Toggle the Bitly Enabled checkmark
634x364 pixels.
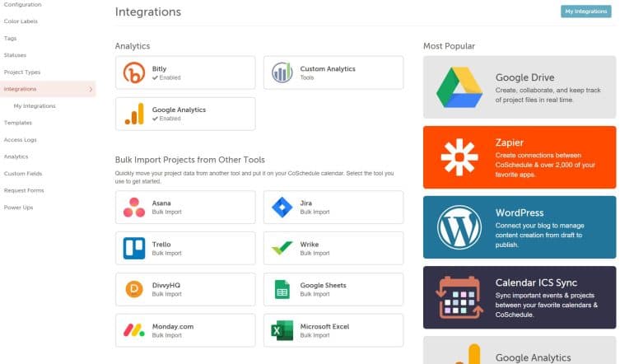pyautogui.click(x=155, y=78)
